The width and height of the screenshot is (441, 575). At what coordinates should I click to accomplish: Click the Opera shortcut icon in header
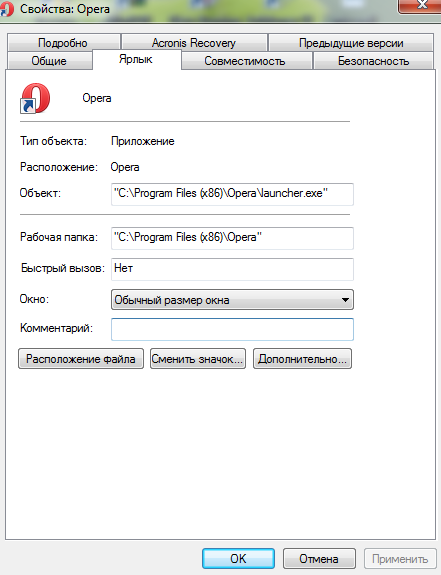(35, 98)
